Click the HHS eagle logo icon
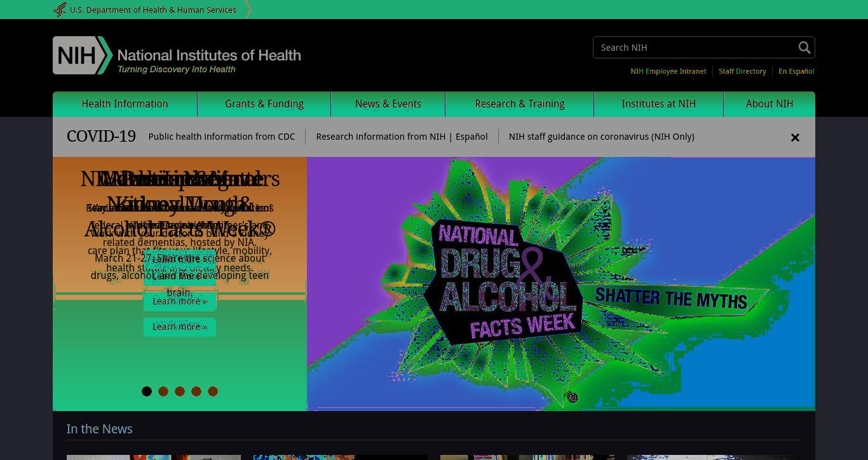This screenshot has width=868, height=460. (x=60, y=10)
